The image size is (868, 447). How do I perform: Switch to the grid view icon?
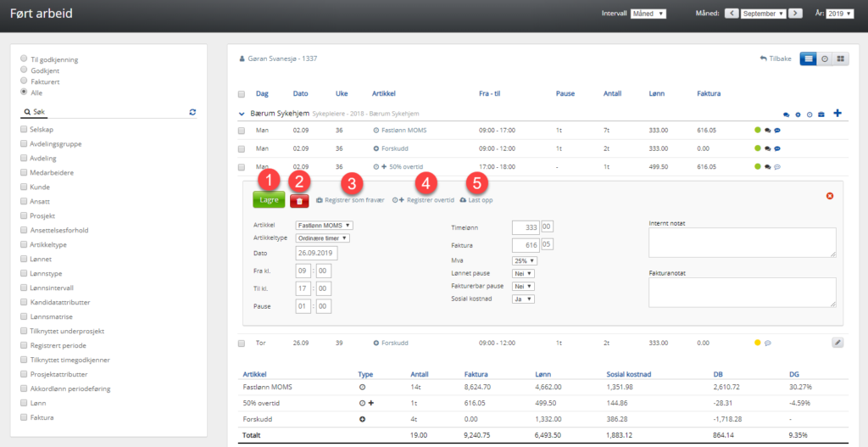click(x=840, y=59)
